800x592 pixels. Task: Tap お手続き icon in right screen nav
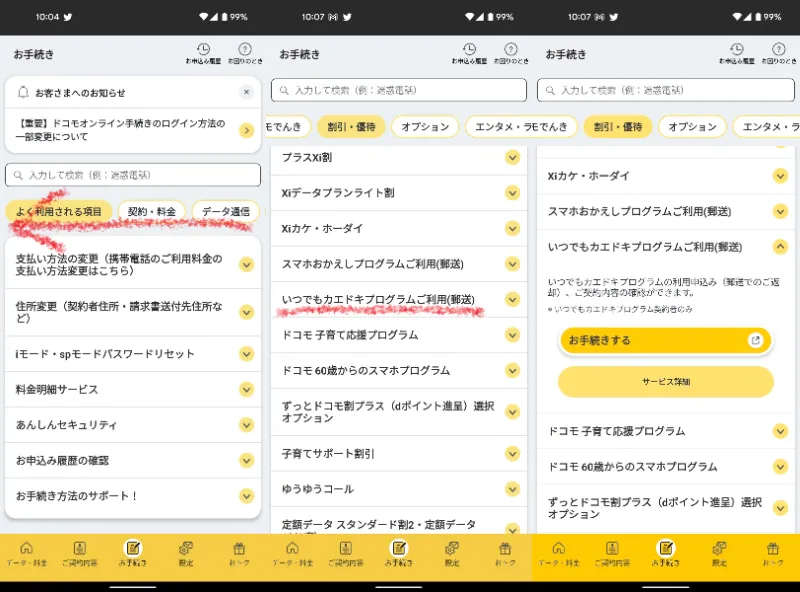[x=666, y=554]
